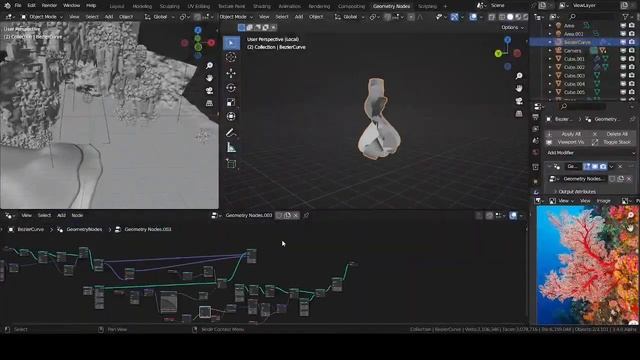Switch to the Shading workspace tab
This screenshot has width=640, height=360.
tap(262, 6)
